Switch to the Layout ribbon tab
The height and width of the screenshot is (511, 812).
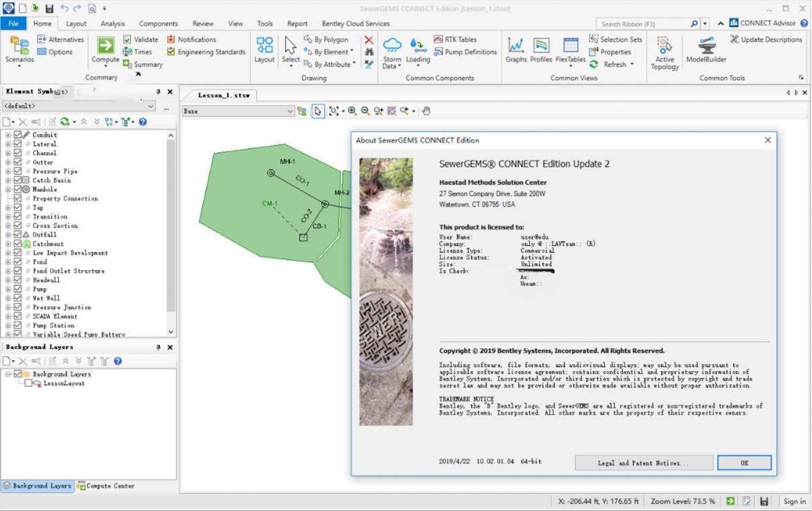click(76, 24)
